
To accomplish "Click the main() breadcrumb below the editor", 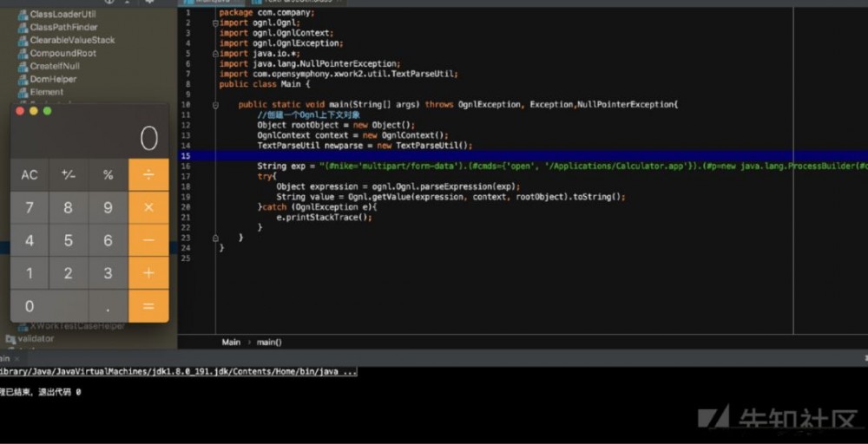I will 269,343.
